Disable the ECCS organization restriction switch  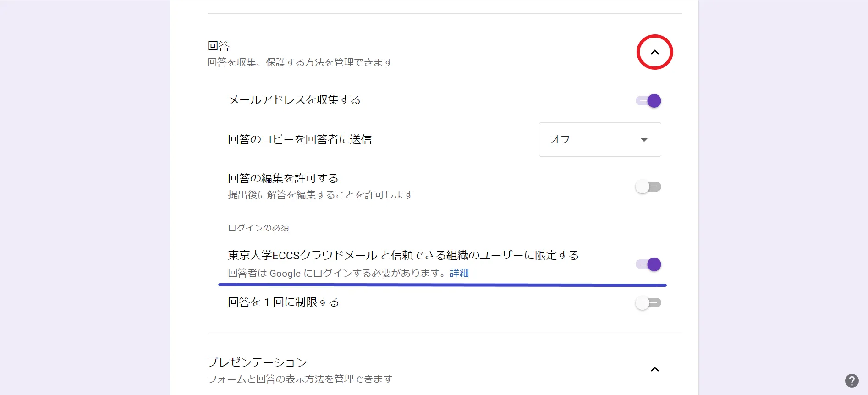point(648,264)
